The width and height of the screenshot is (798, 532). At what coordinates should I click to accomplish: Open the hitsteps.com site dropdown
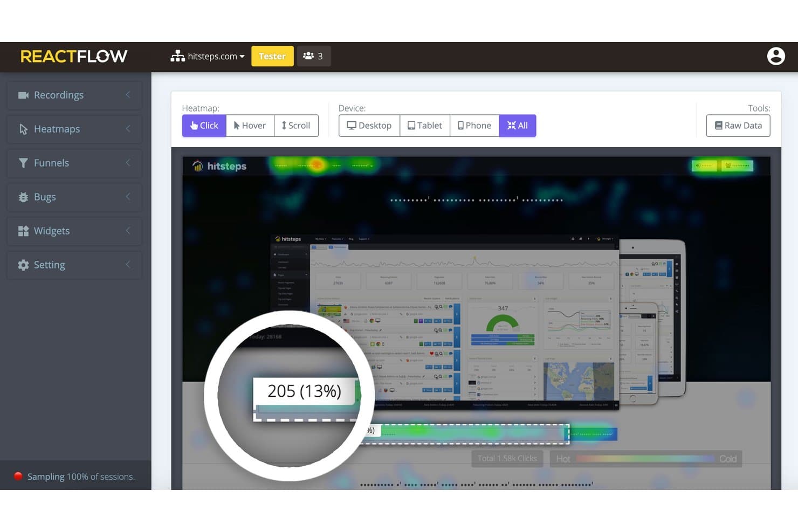208,56
